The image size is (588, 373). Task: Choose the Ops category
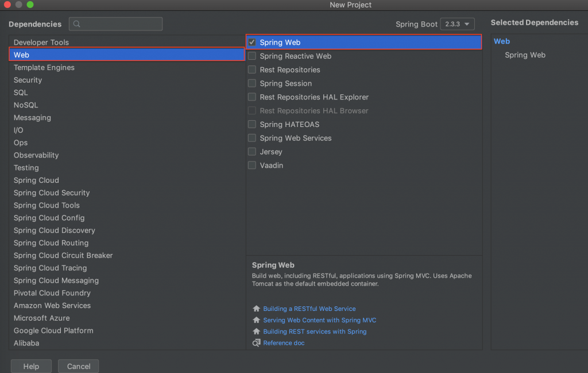pyautogui.click(x=127, y=143)
